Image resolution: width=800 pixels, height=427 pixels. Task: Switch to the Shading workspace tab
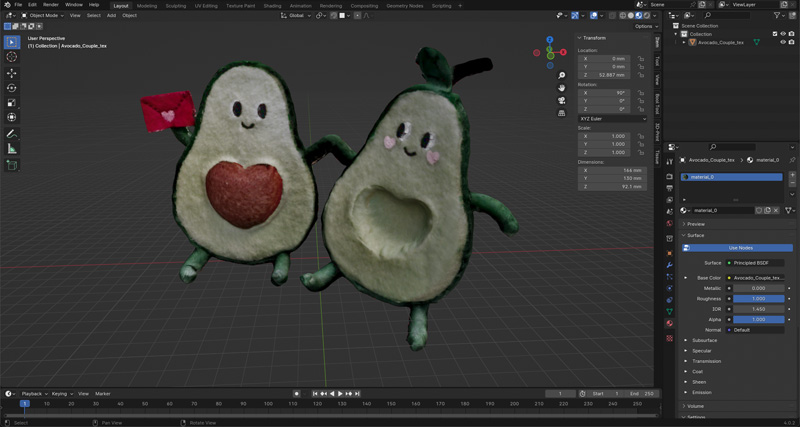pos(272,6)
